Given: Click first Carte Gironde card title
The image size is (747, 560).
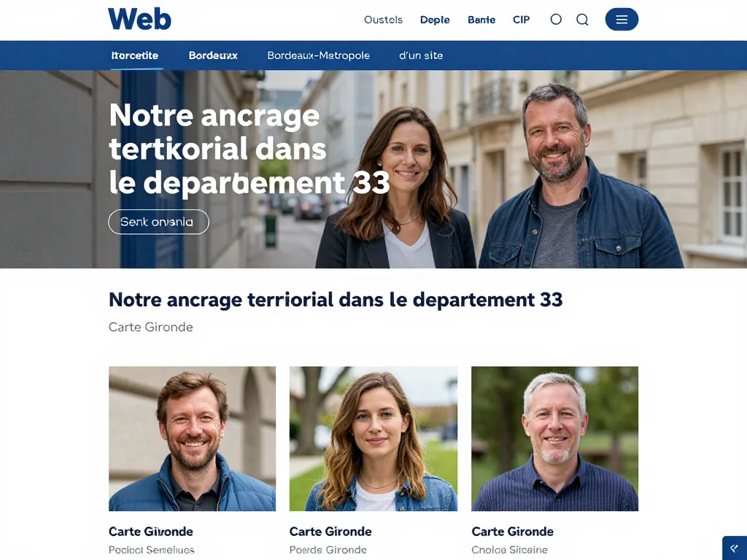Looking at the screenshot, I should 150,532.
